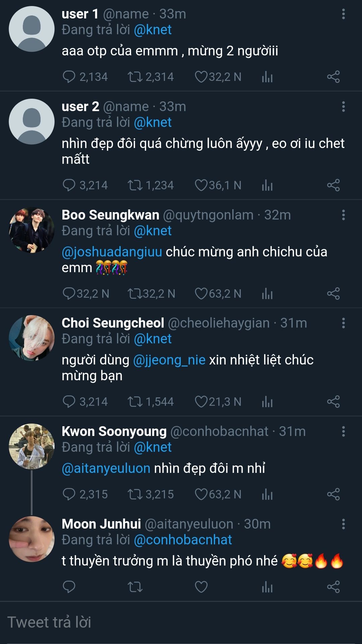View analytics on Boo Seungkwan's tweet
362x644 pixels.
click(x=267, y=294)
